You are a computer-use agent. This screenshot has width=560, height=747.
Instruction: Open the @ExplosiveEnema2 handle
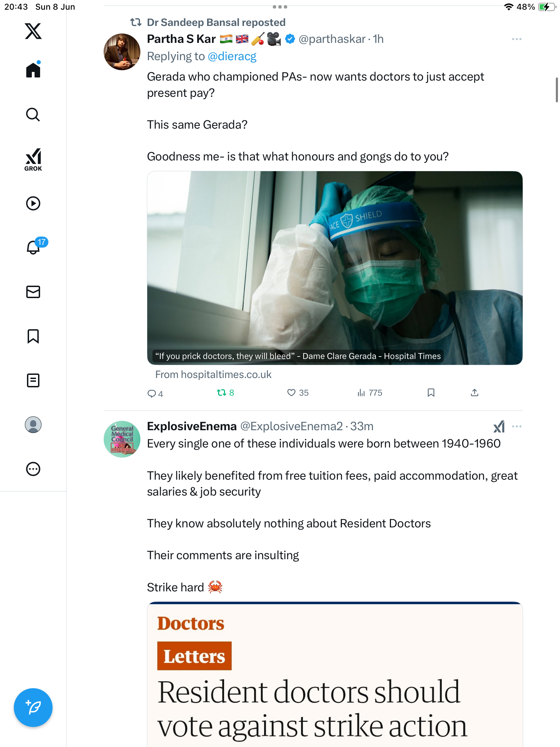(x=291, y=426)
